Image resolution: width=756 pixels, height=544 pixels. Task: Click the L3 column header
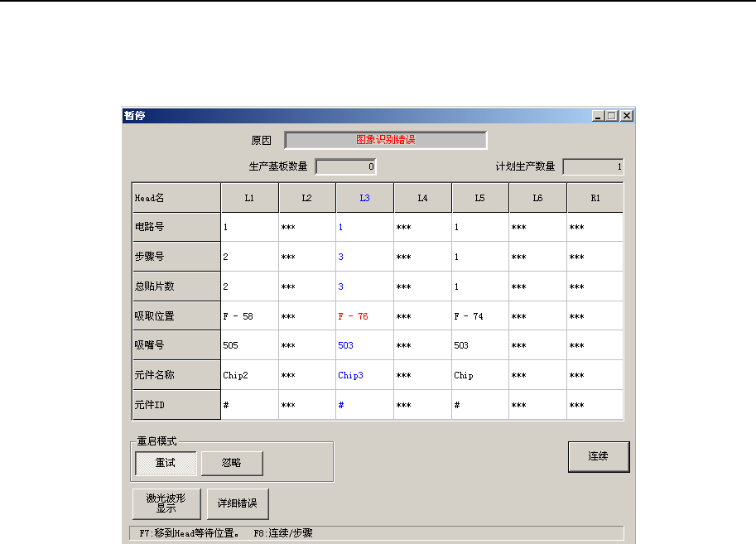tap(365, 198)
